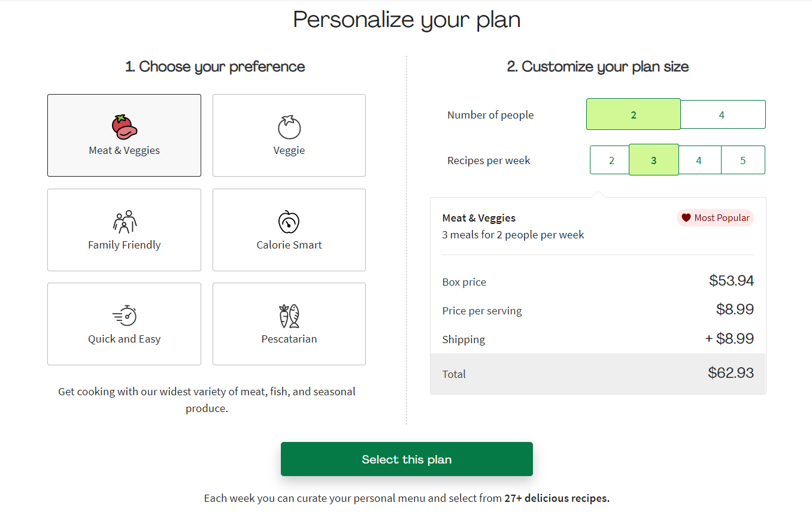Choose the Pescatarian carrot-and-fish icon
Screen dimensions: 812x521
(x=289, y=314)
